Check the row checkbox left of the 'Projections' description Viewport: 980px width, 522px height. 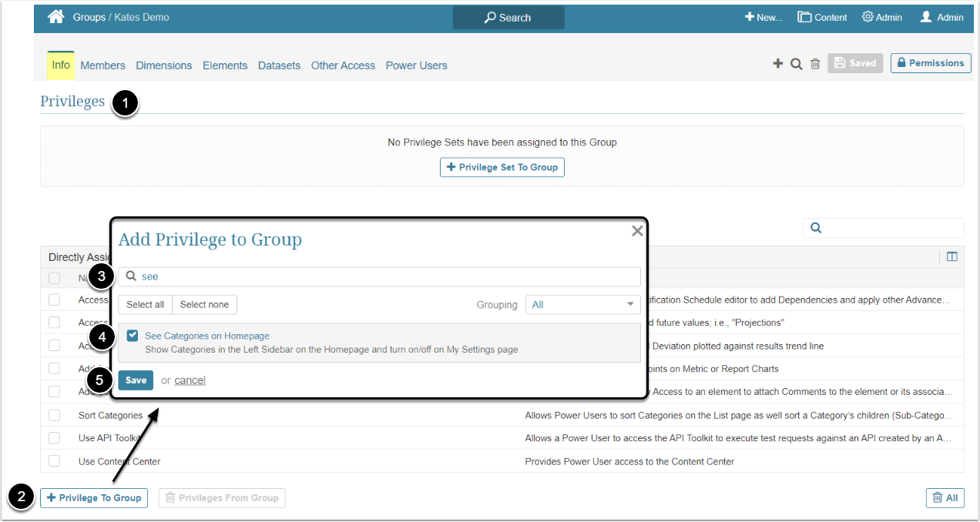[54, 323]
